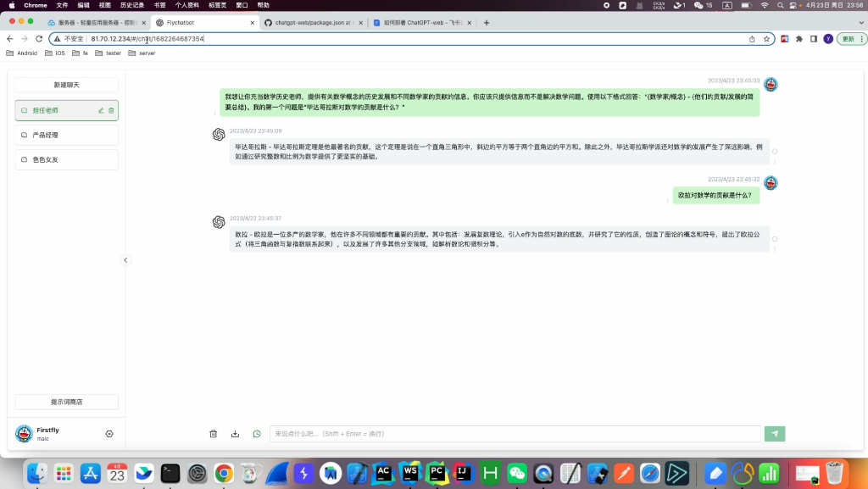Open the voice message icon beside input
Screen dimensions: 868x489
click(x=257, y=433)
